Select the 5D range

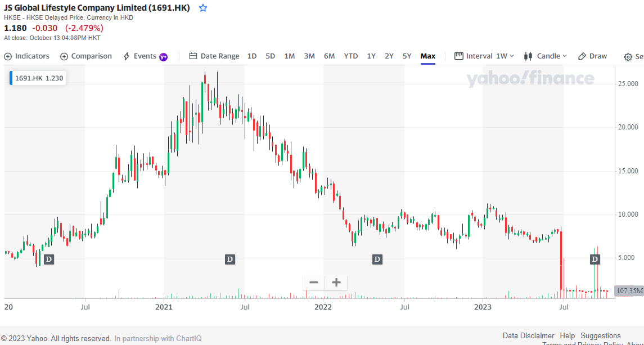coord(270,56)
